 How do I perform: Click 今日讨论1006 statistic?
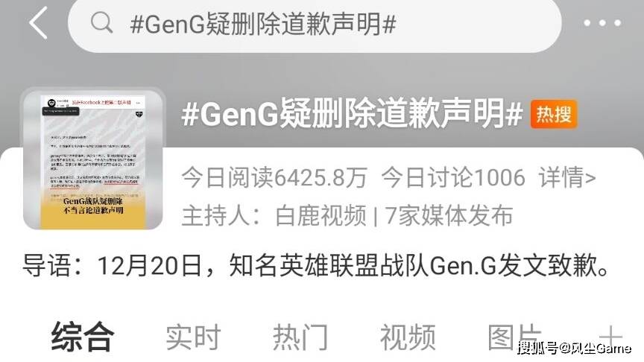click(x=453, y=178)
